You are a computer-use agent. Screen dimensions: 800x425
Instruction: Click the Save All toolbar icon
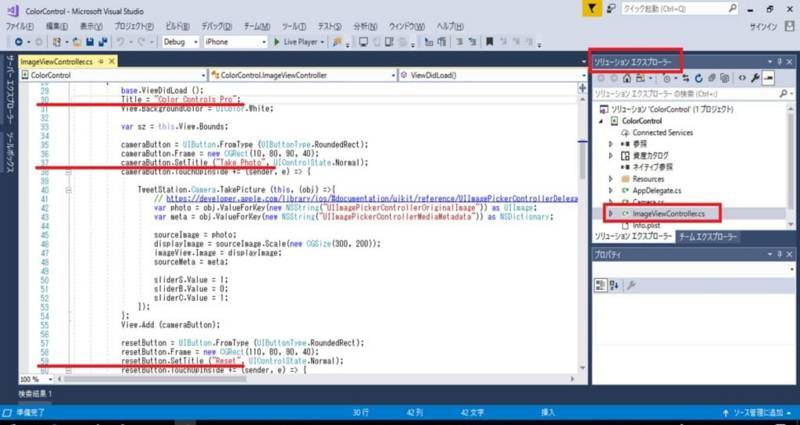pyautogui.click(x=103, y=42)
